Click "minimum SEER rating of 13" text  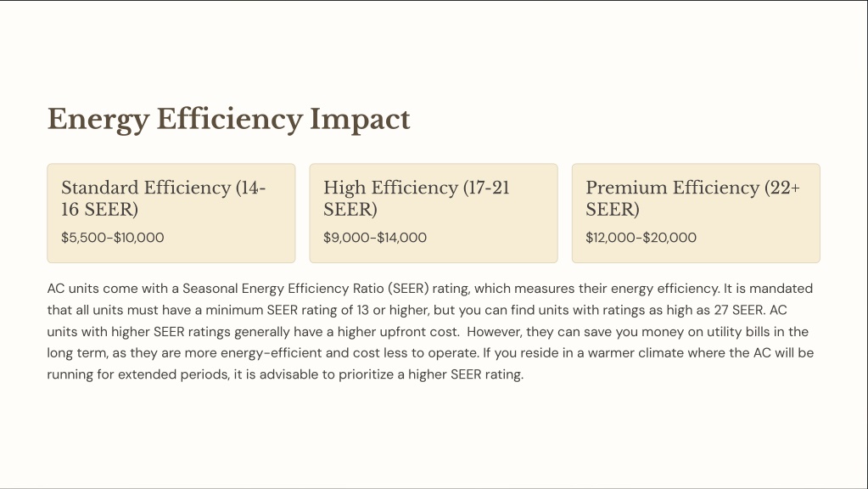(x=288, y=310)
